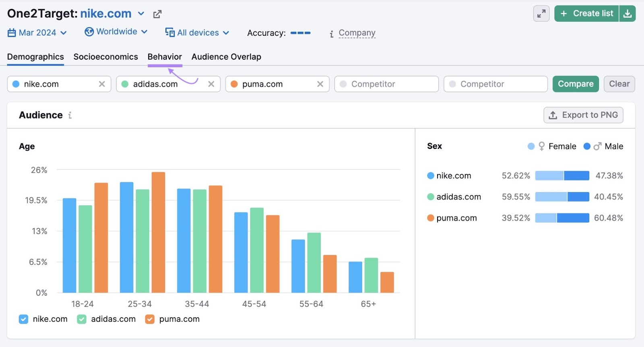Click the nike.com domain input field
Image resolution: width=644 pixels, height=347 pixels.
(59, 84)
